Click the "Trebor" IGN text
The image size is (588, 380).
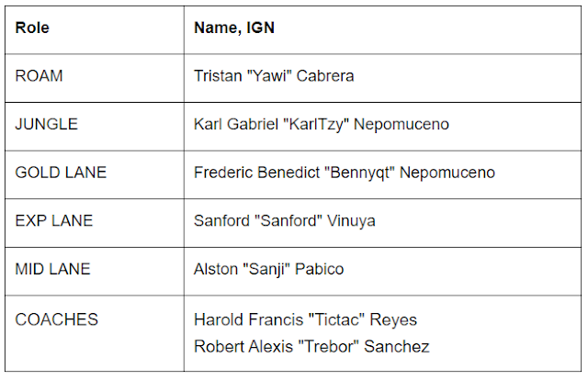(328, 346)
